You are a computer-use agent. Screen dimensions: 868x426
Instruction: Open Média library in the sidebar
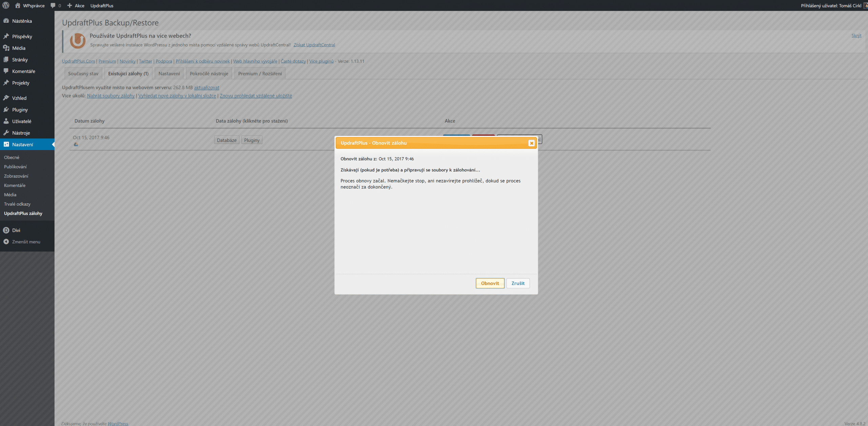tap(27, 48)
